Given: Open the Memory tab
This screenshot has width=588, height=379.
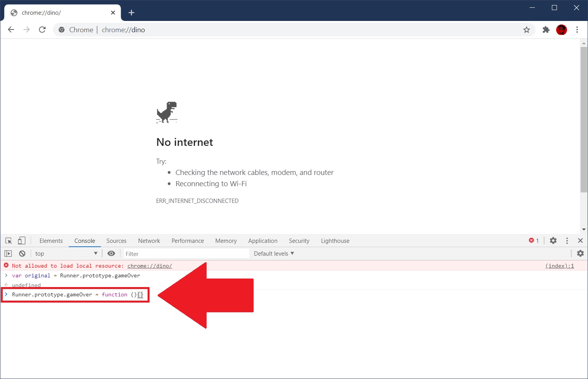Looking at the screenshot, I should (x=226, y=241).
